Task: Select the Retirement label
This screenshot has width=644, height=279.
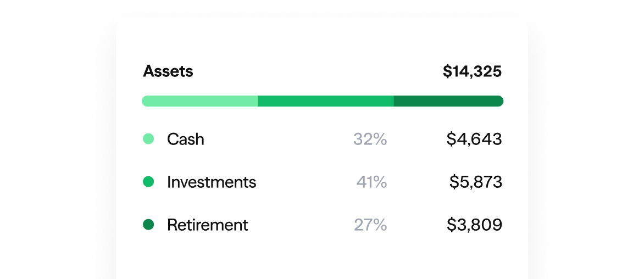Action: point(208,225)
